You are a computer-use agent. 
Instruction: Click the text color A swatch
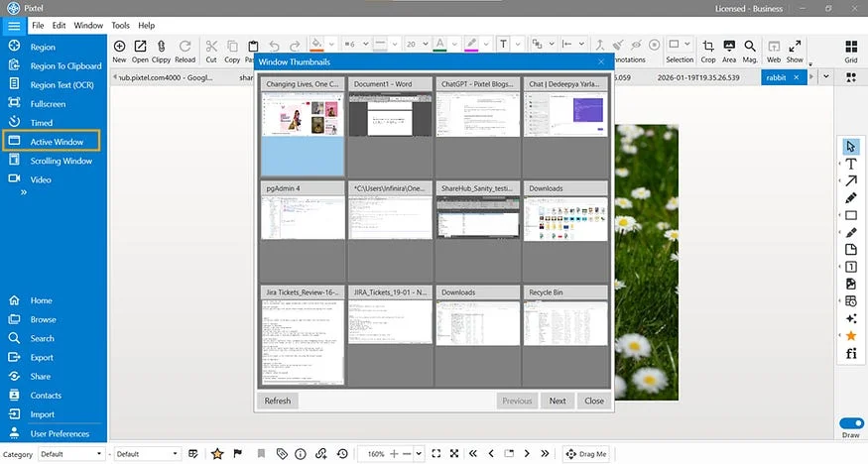click(439, 45)
